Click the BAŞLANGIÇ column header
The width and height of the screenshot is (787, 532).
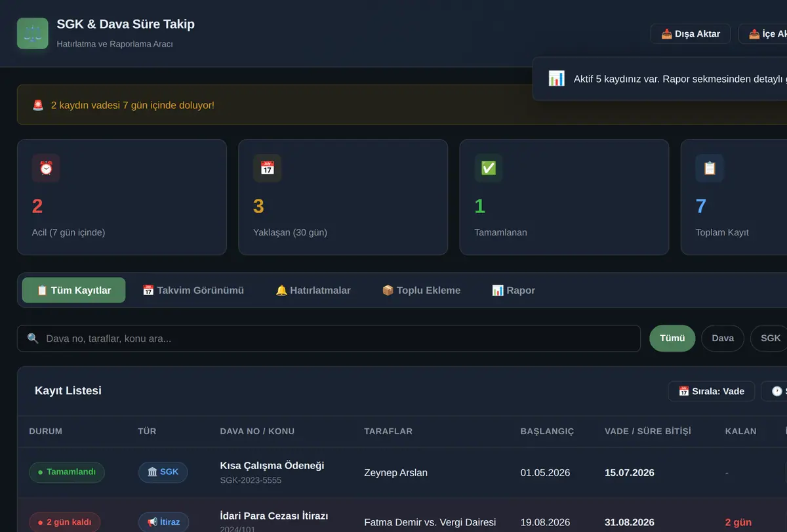point(547,432)
